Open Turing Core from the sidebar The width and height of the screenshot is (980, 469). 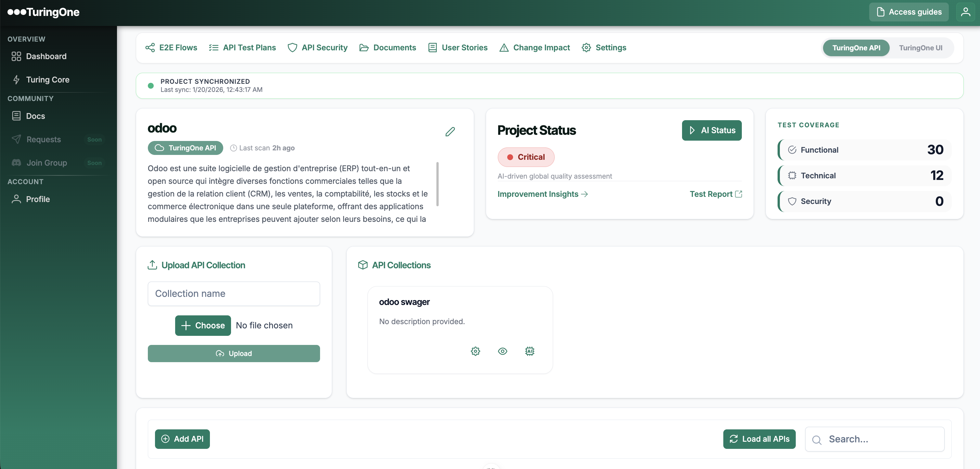47,80
